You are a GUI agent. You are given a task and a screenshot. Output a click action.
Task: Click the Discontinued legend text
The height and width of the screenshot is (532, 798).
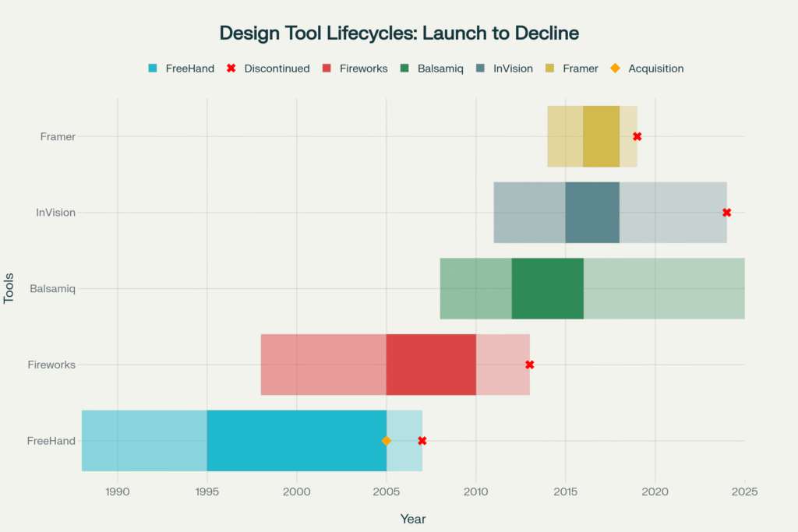tap(277, 69)
